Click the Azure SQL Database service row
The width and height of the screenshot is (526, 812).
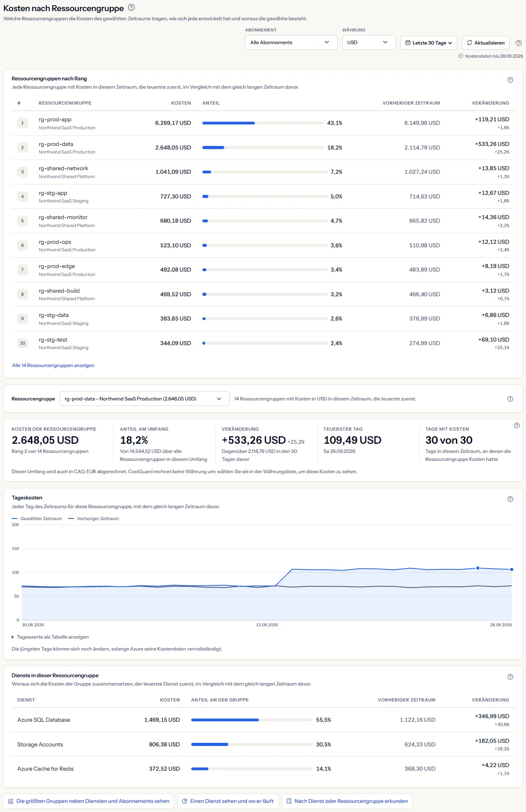pos(263,720)
